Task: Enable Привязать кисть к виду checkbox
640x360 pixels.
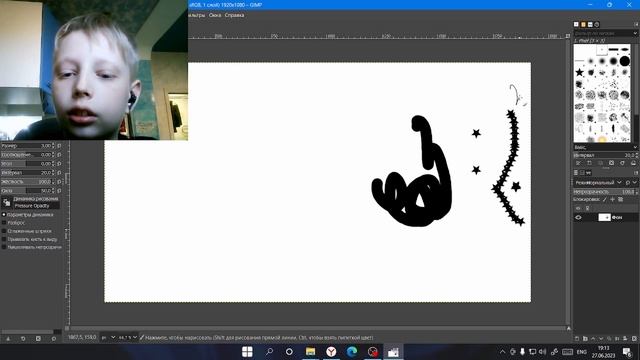Action: click(4, 239)
